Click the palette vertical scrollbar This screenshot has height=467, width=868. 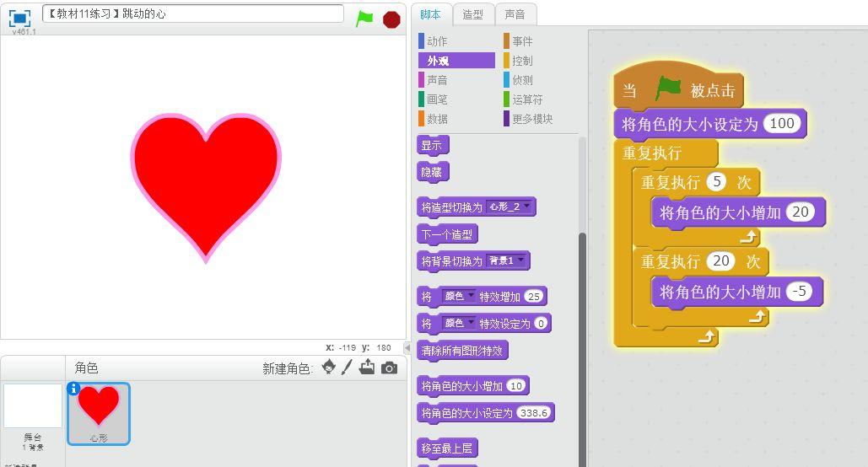[582, 349]
